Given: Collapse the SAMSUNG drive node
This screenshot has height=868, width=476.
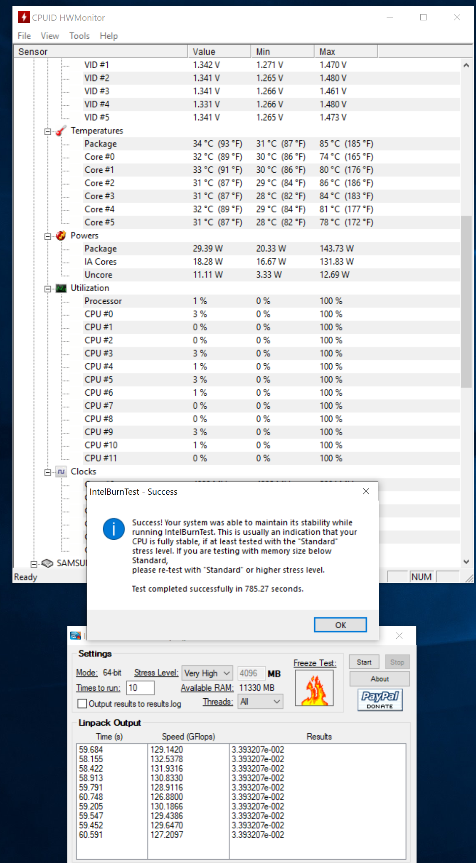Looking at the screenshot, I should point(34,564).
